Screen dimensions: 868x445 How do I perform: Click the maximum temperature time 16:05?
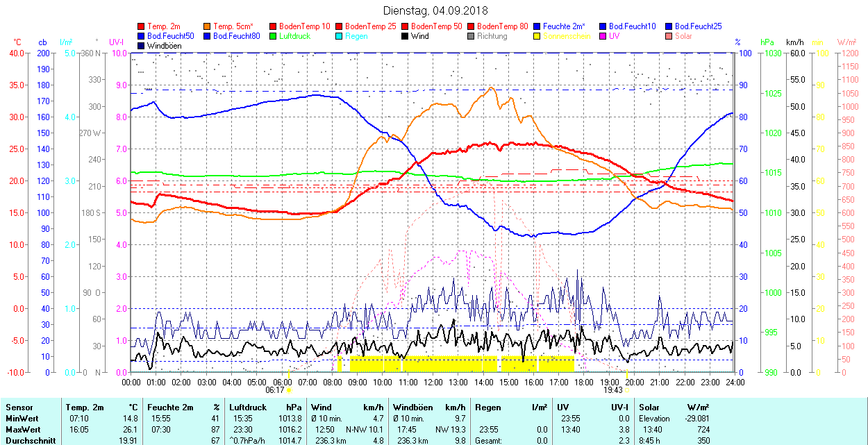(x=79, y=430)
